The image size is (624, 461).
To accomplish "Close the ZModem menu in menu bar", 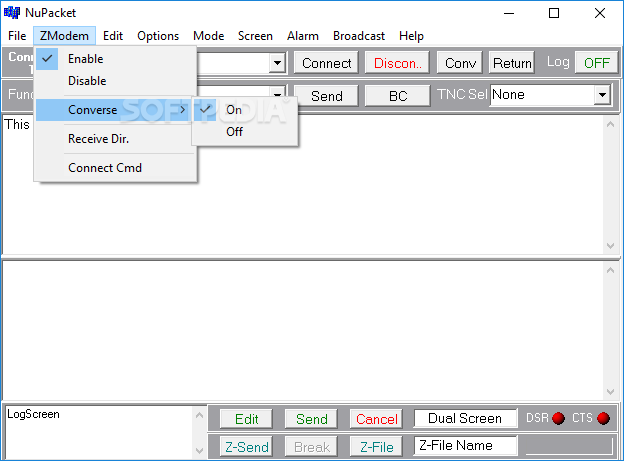I will (x=64, y=36).
